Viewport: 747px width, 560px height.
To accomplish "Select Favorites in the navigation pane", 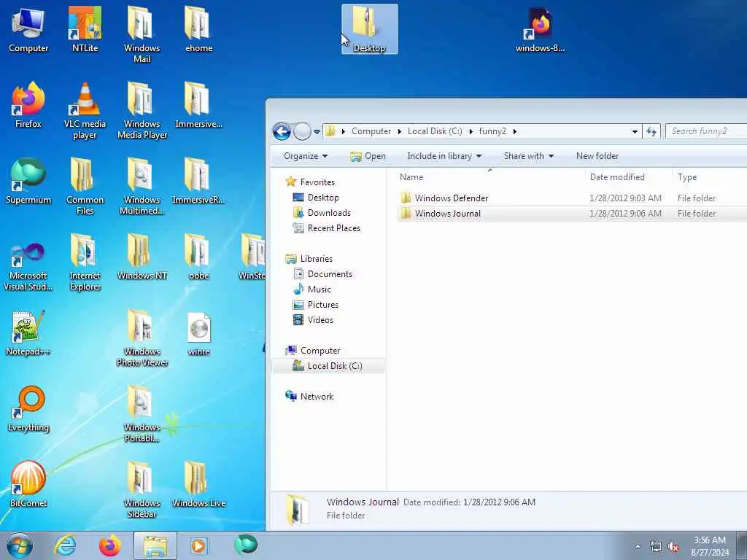I will (x=309, y=182).
